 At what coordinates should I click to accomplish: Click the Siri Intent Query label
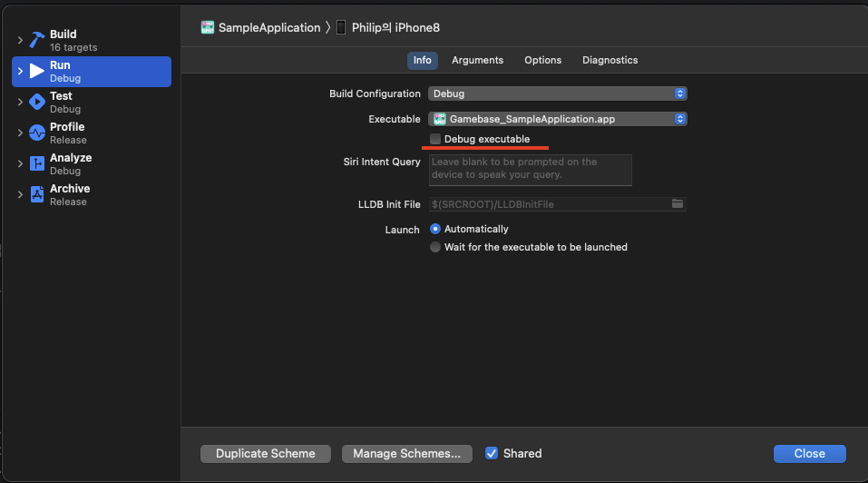click(x=382, y=162)
